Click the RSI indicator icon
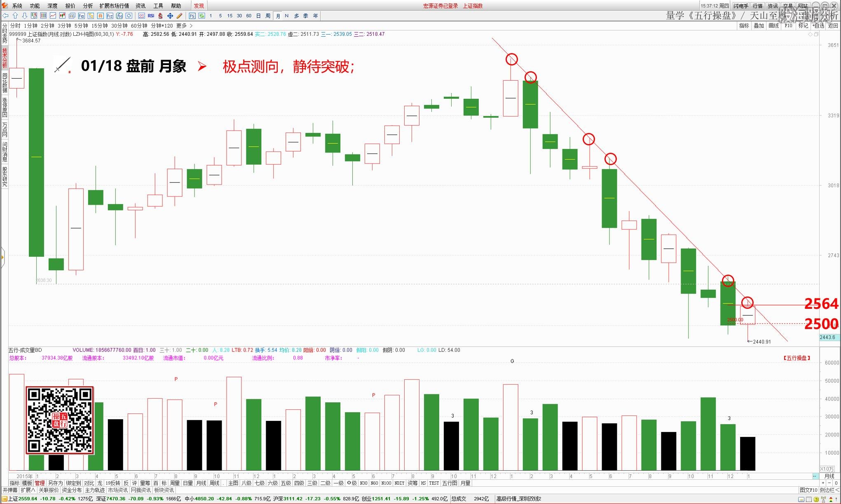The width and height of the screenshot is (841, 504). pyautogui.click(x=151, y=16)
